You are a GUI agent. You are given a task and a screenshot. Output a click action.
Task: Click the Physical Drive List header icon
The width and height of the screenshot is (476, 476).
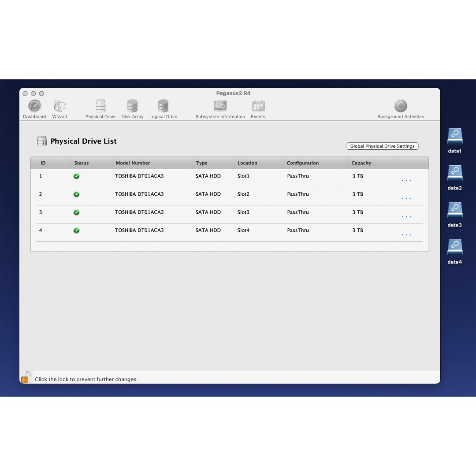pyautogui.click(x=42, y=141)
